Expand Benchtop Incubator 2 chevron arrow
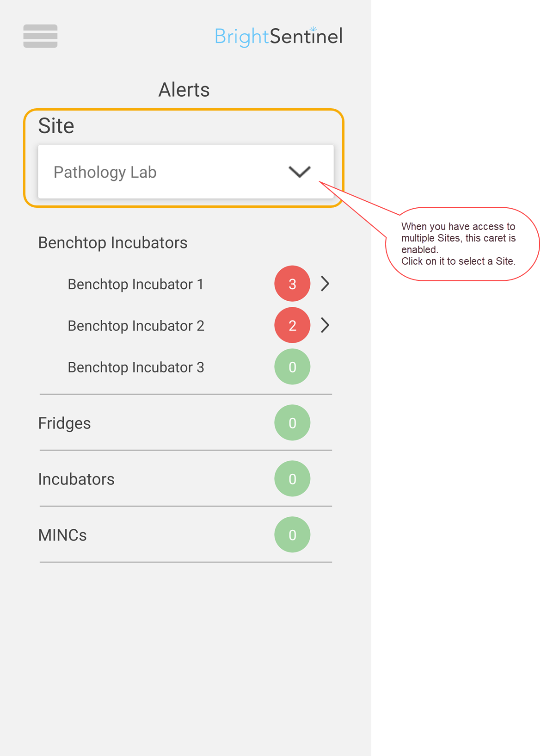The height and width of the screenshot is (756, 541). pyautogui.click(x=325, y=325)
